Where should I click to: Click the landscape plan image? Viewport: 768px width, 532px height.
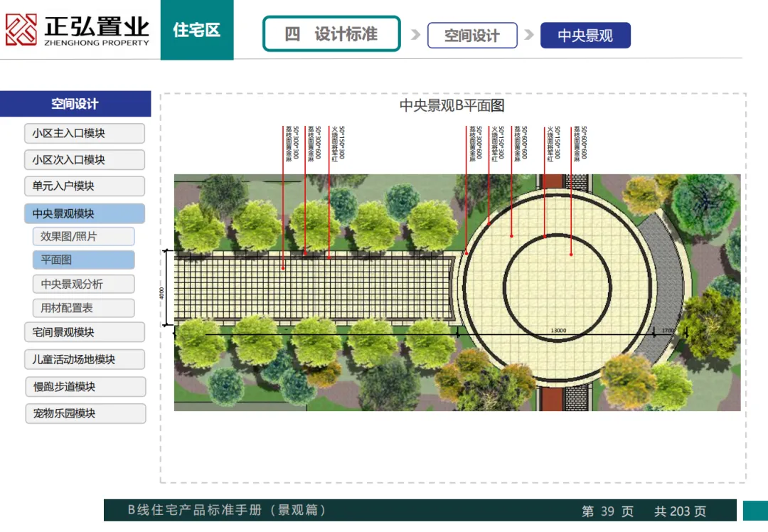[457, 292]
